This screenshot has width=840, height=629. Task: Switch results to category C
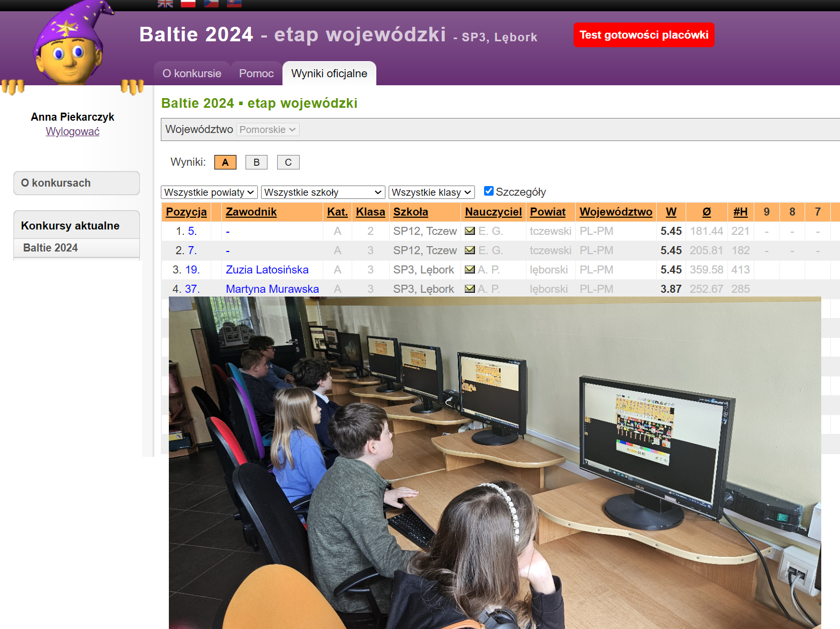[288, 162]
